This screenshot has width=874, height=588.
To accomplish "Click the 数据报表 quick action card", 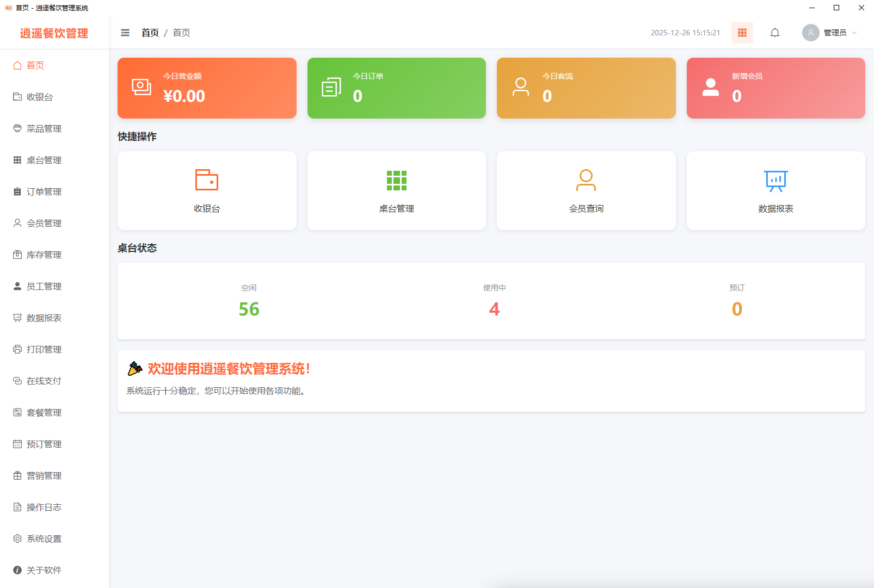I will [x=775, y=190].
